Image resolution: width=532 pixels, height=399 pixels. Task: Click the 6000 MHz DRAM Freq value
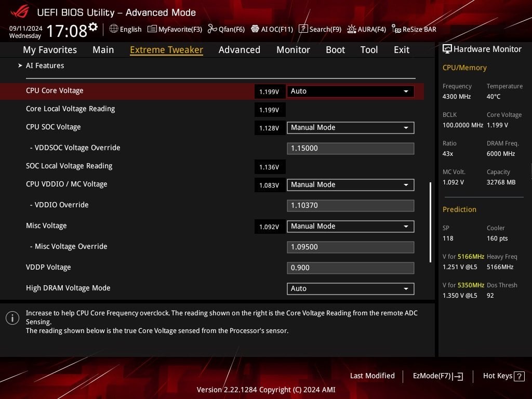coord(501,154)
